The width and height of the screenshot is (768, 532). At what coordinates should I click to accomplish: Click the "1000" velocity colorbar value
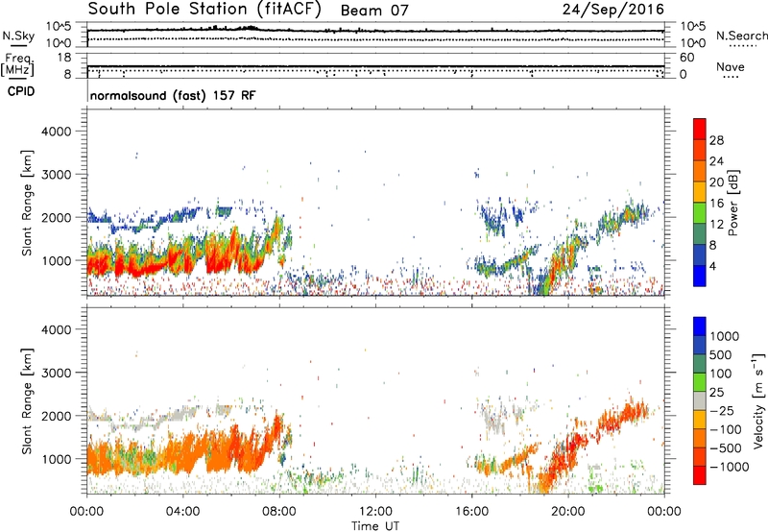click(x=725, y=336)
